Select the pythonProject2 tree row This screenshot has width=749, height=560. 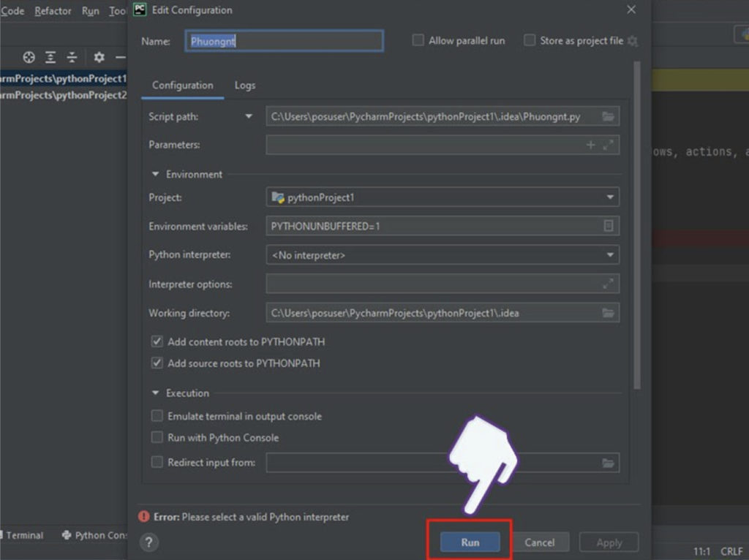[x=64, y=95]
